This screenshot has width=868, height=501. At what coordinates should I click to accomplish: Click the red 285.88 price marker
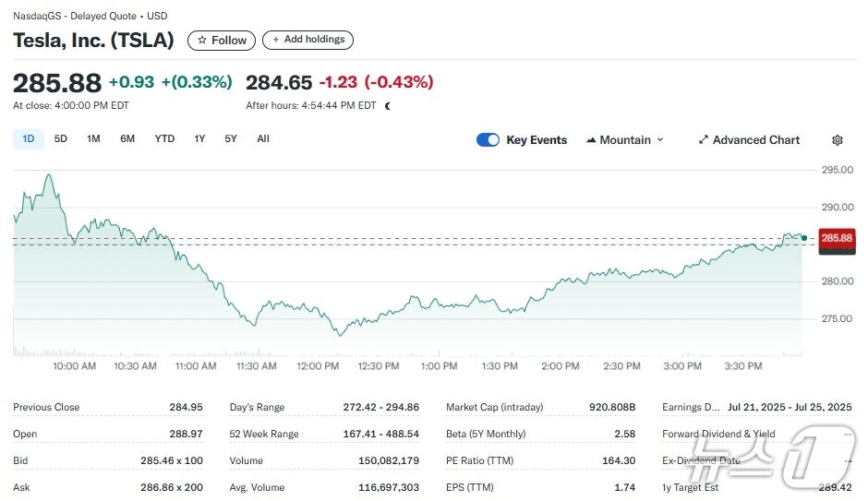[837, 238]
